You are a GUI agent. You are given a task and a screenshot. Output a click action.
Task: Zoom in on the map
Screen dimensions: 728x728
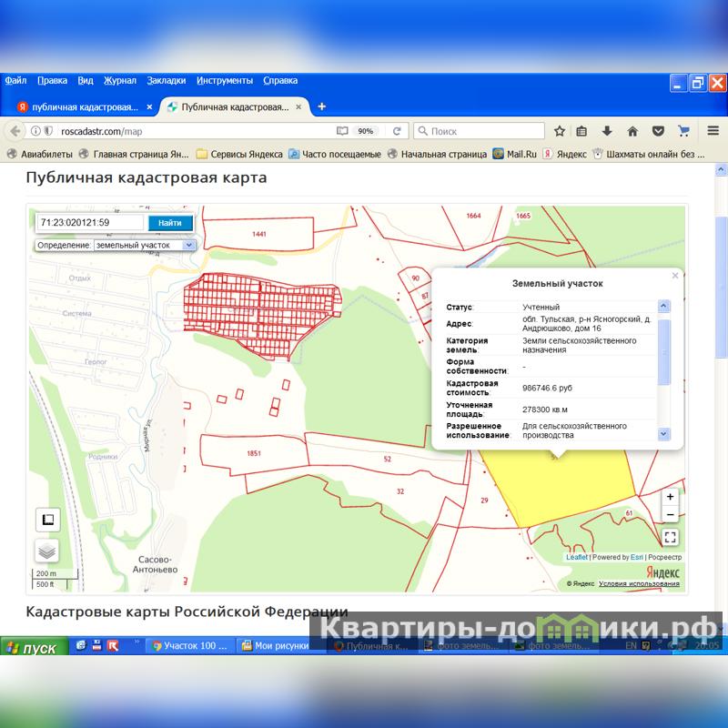(670, 497)
